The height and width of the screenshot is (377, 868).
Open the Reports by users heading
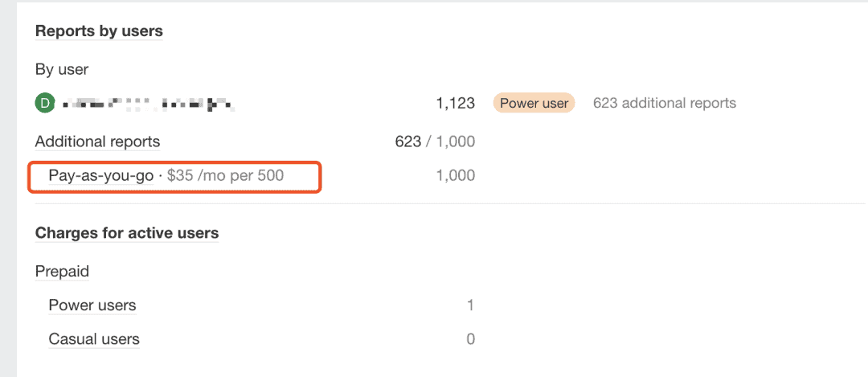(x=99, y=31)
